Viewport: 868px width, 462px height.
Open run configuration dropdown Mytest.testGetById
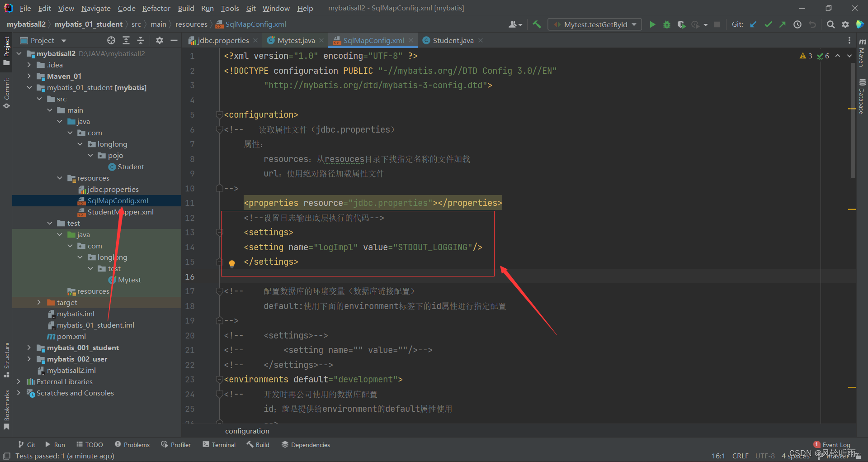pos(595,24)
